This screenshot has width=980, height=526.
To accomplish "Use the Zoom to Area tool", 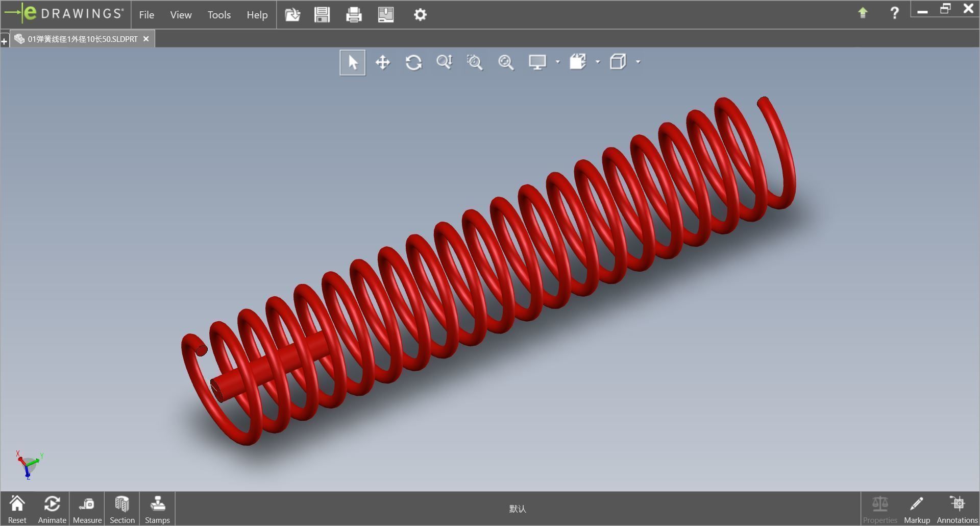I will pyautogui.click(x=475, y=62).
